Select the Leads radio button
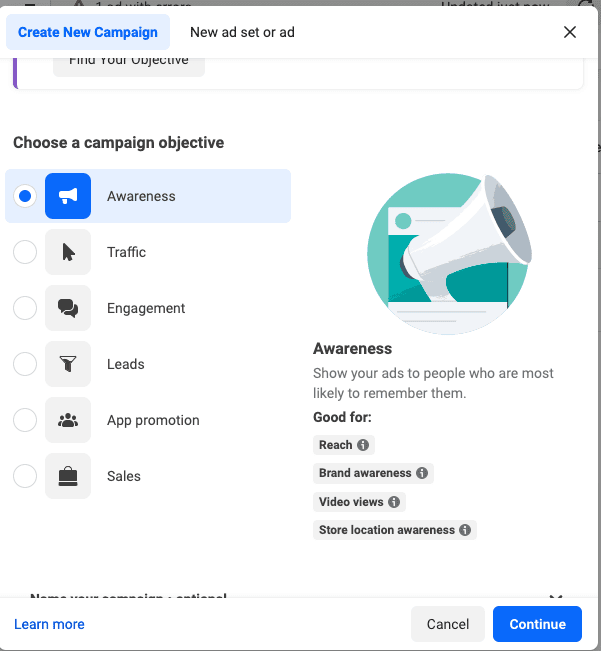The width and height of the screenshot is (601, 651). [25, 364]
